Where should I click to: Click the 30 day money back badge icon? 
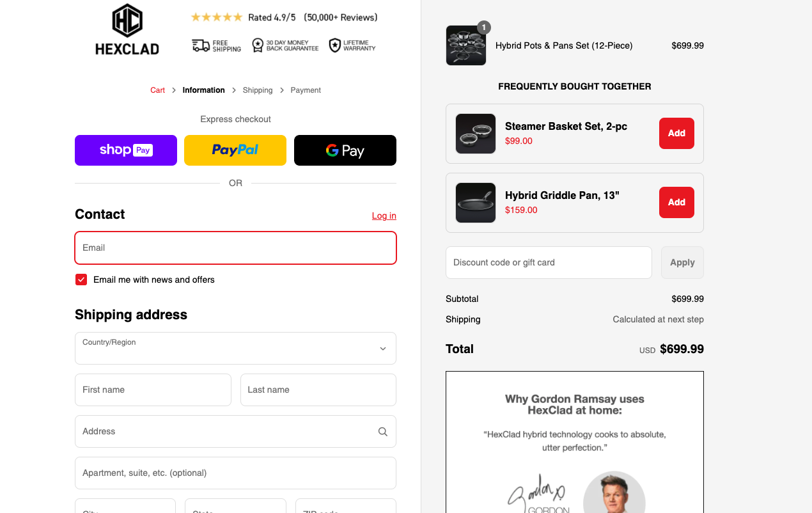(x=258, y=45)
